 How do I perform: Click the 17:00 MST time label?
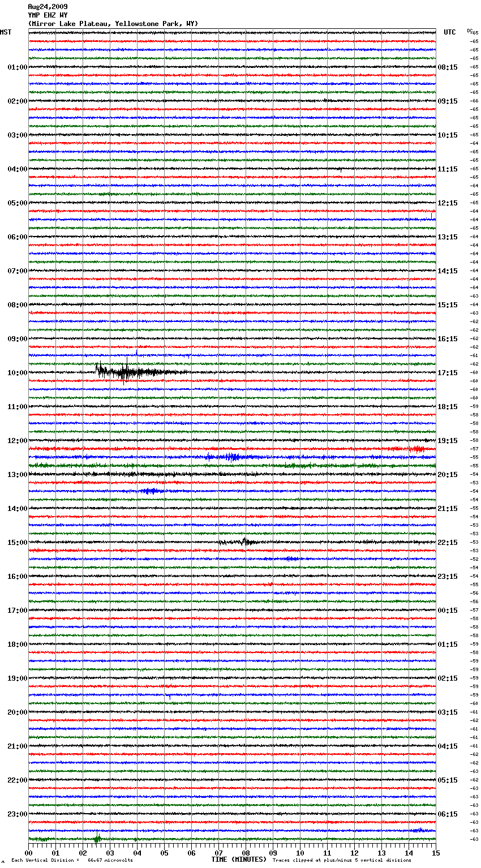(x=18, y=611)
